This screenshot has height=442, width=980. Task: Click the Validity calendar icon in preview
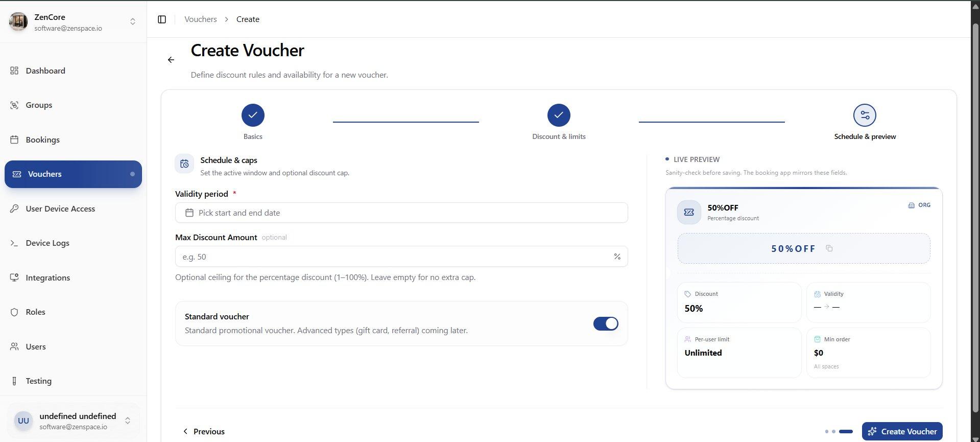point(817,294)
